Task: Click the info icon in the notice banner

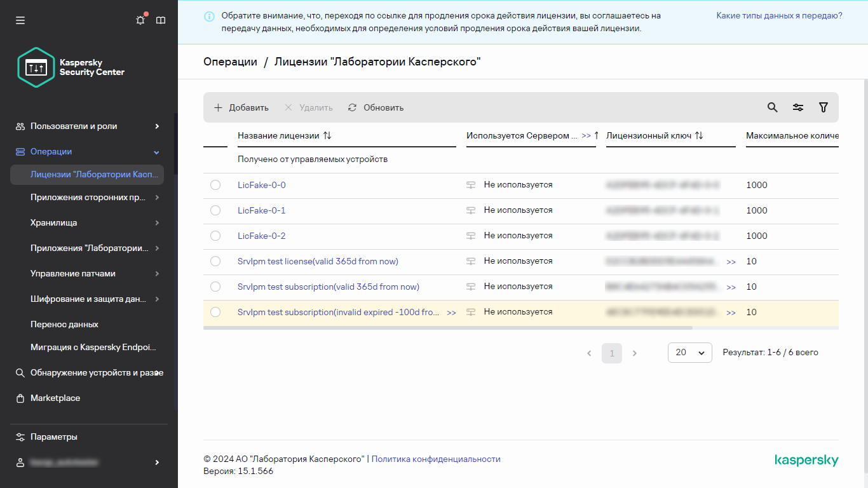Action: pyautogui.click(x=209, y=16)
